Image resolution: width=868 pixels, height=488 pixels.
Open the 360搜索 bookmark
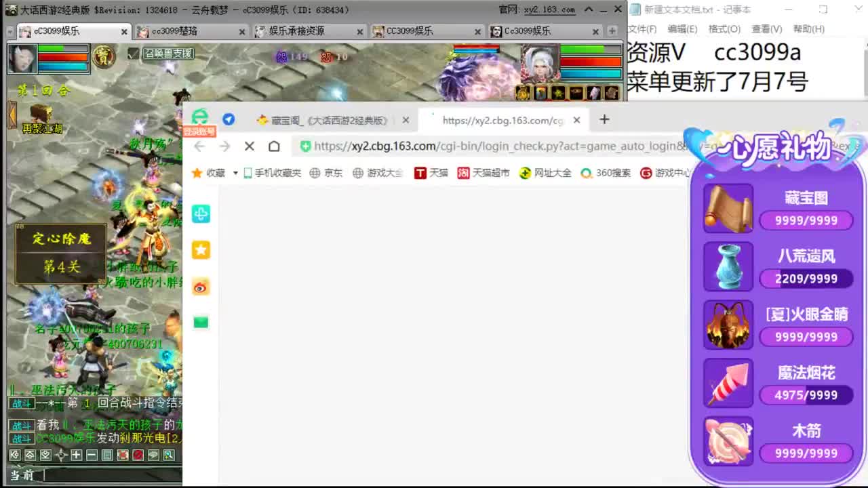606,173
